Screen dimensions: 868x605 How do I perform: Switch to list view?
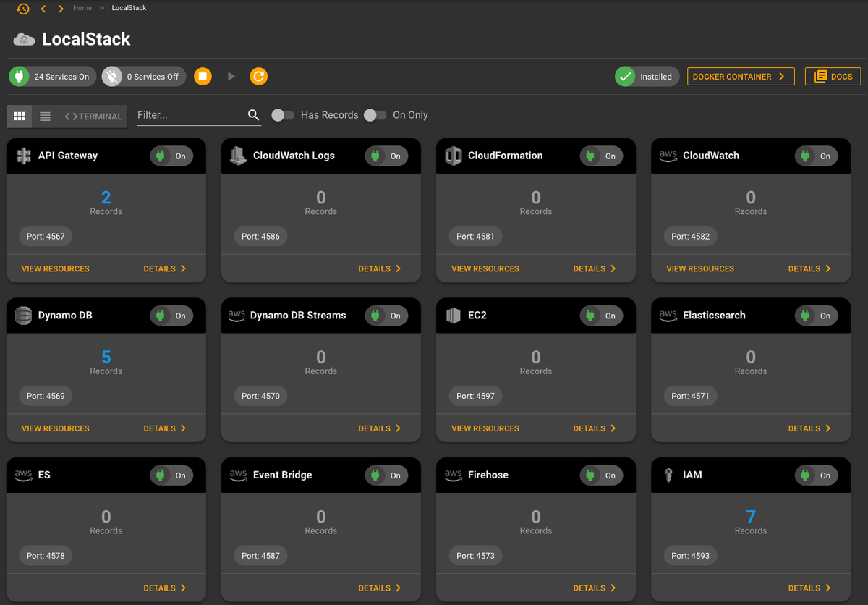tap(45, 116)
